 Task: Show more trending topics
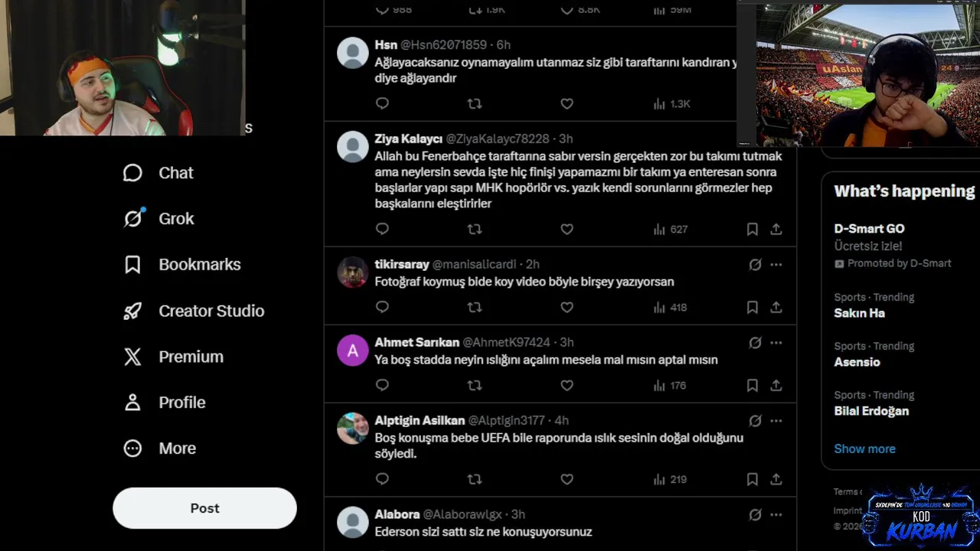(864, 448)
